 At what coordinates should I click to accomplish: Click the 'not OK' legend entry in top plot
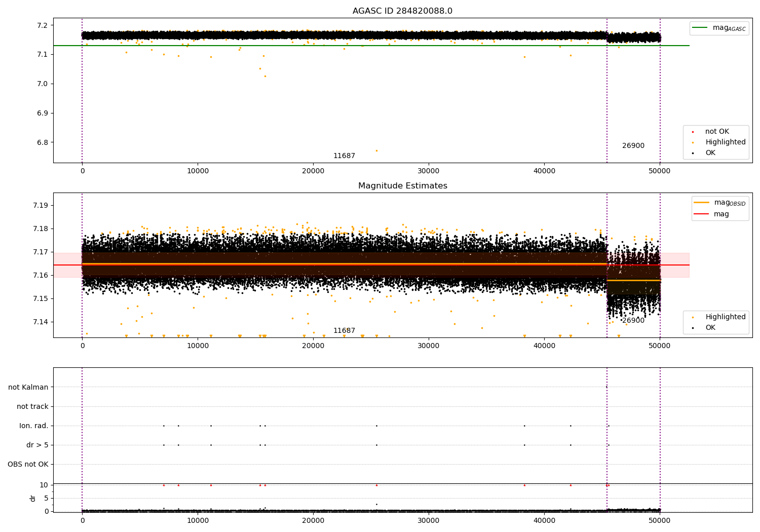pyautogui.click(x=717, y=132)
